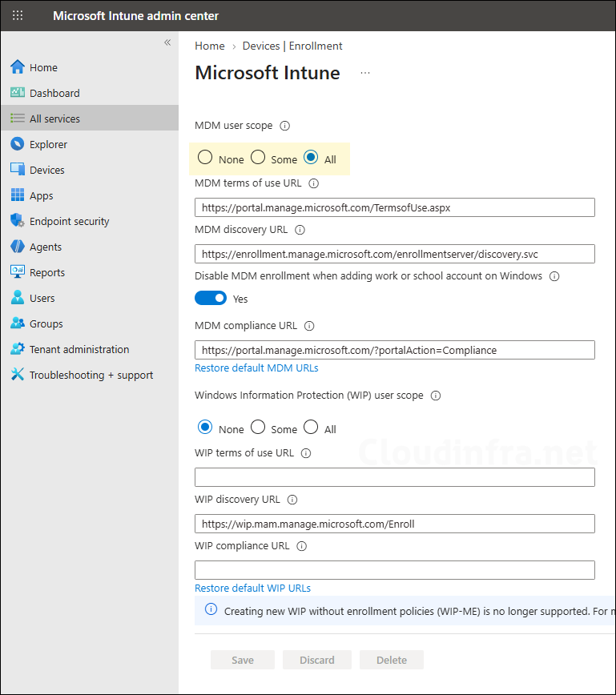The image size is (616, 695).
Task: Select Some for MDM user scope
Action: click(258, 158)
